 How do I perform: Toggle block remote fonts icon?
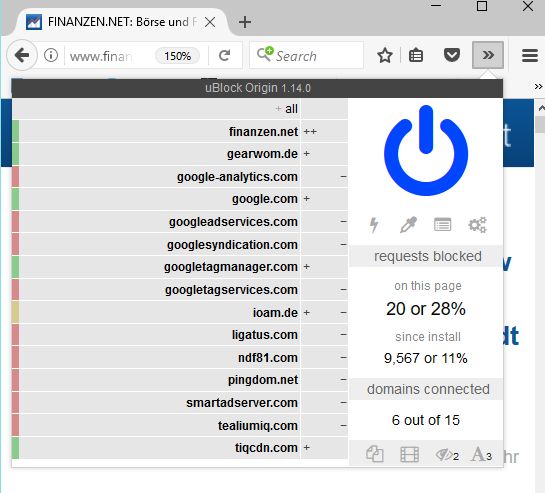pos(481,454)
